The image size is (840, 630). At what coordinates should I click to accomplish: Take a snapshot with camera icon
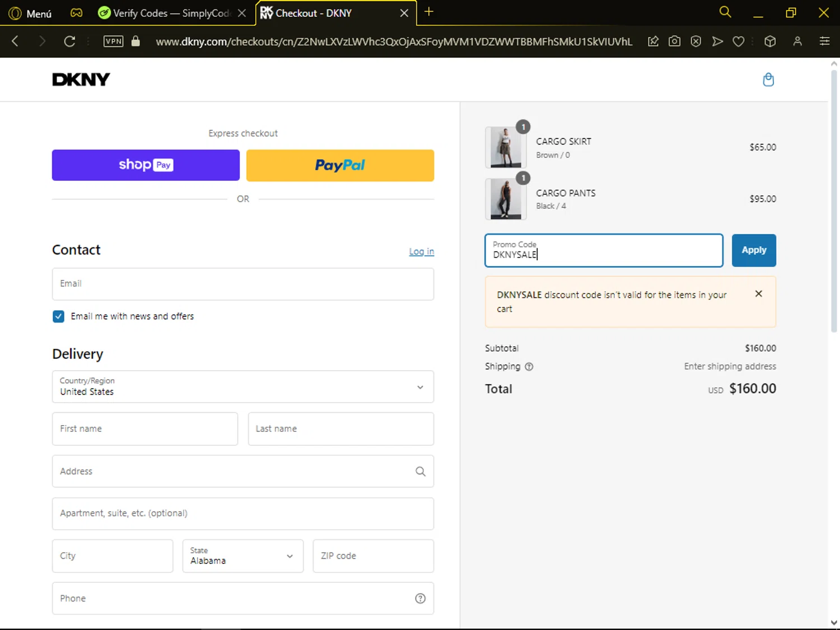[674, 41]
